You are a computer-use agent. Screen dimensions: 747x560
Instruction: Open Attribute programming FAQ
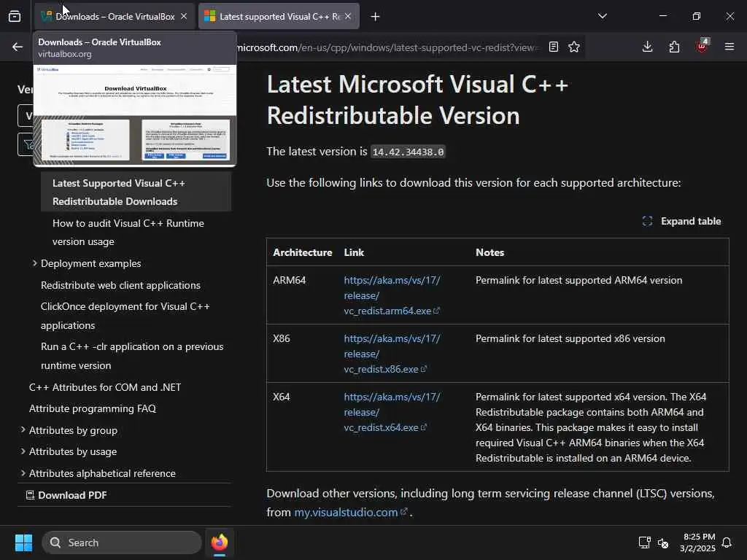point(93,408)
